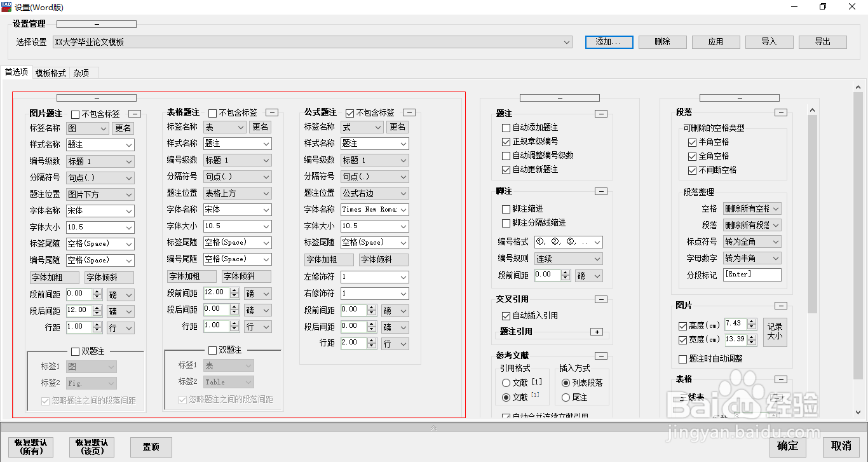Image resolution: width=868 pixels, height=462 pixels.
Task: Switch to the 模板格式 tab
Action: tap(51, 73)
